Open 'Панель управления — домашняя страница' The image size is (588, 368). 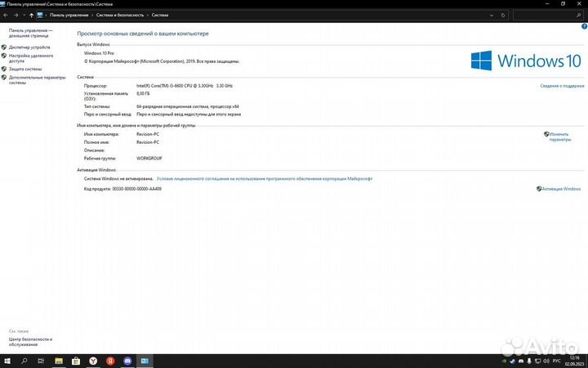pyautogui.click(x=31, y=33)
